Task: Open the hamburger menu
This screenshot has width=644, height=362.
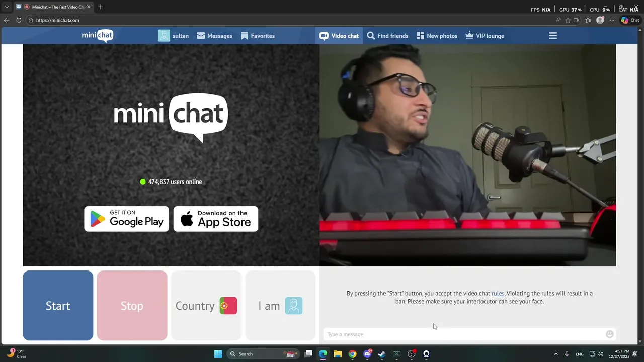Action: [x=553, y=36]
